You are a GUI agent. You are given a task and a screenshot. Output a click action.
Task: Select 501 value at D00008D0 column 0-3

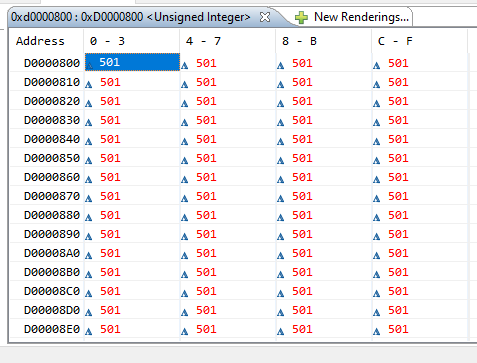pos(110,310)
